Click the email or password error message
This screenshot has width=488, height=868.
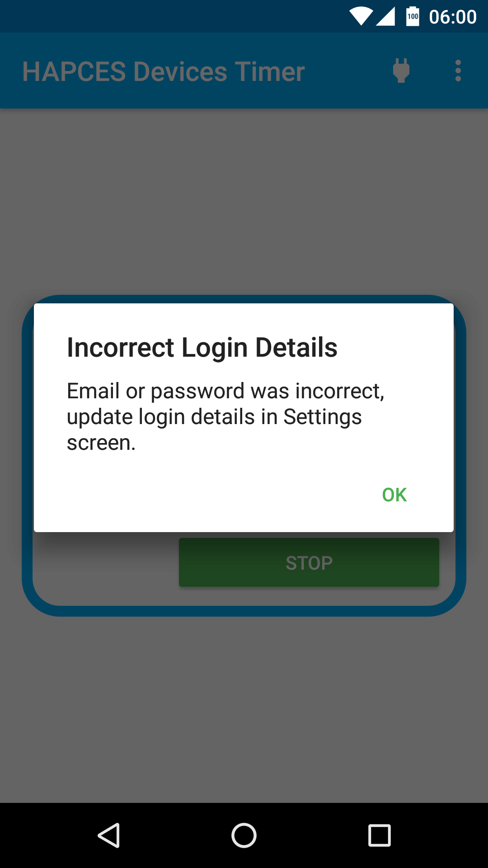point(225,416)
